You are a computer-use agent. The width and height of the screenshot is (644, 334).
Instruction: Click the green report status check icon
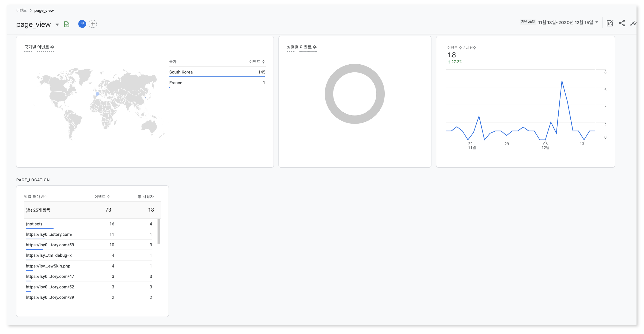67,24
